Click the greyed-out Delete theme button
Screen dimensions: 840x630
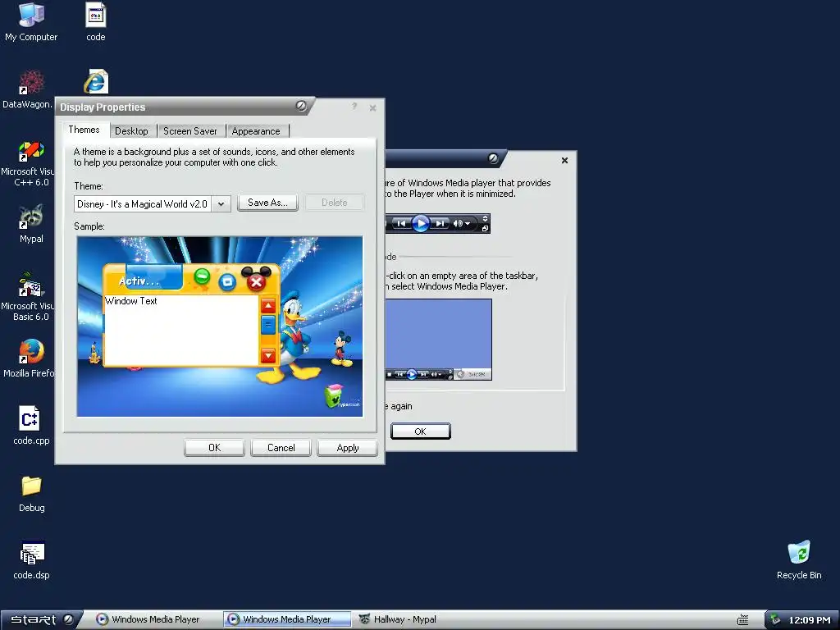[335, 203]
